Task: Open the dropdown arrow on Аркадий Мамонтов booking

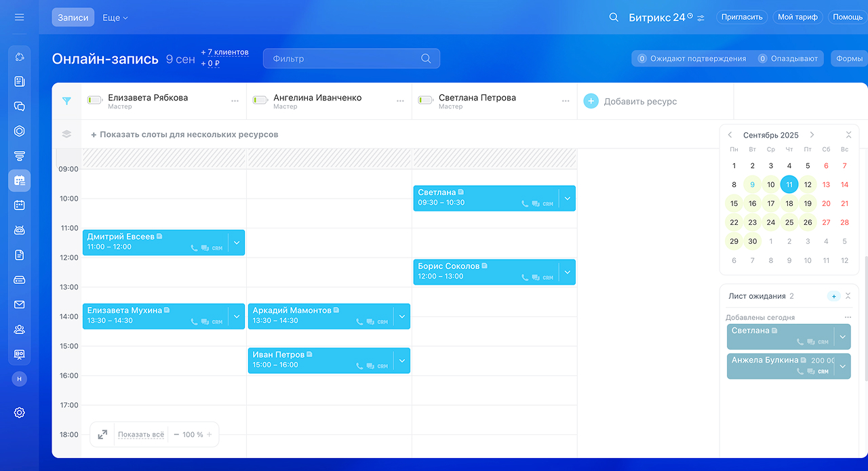Action: (402, 316)
